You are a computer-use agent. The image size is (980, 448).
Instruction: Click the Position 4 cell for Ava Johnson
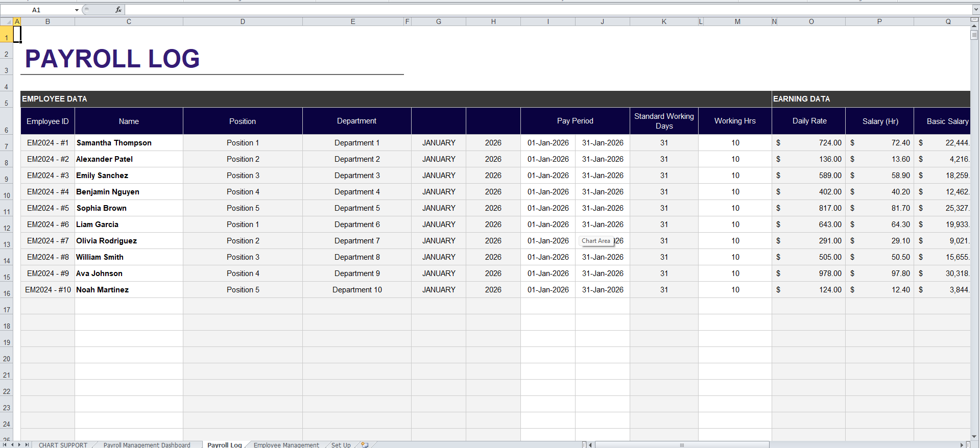[x=243, y=273]
